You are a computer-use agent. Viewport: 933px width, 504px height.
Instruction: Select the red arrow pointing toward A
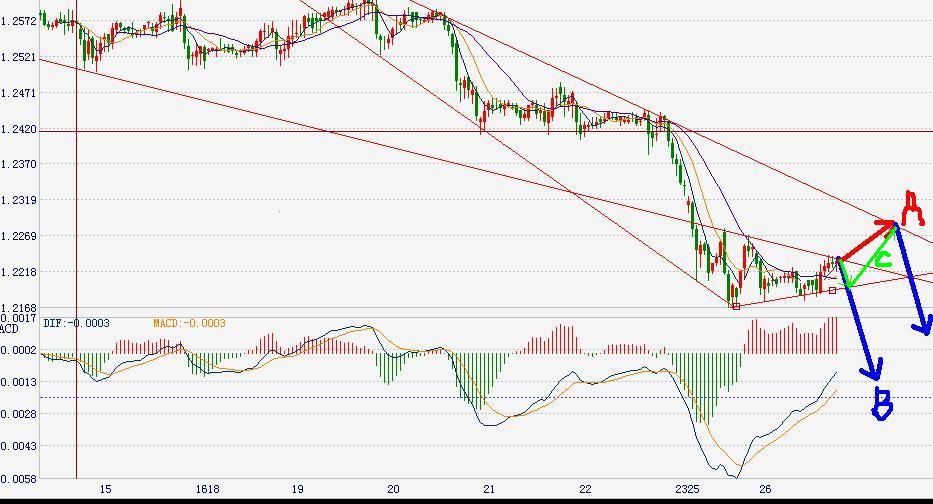866,241
